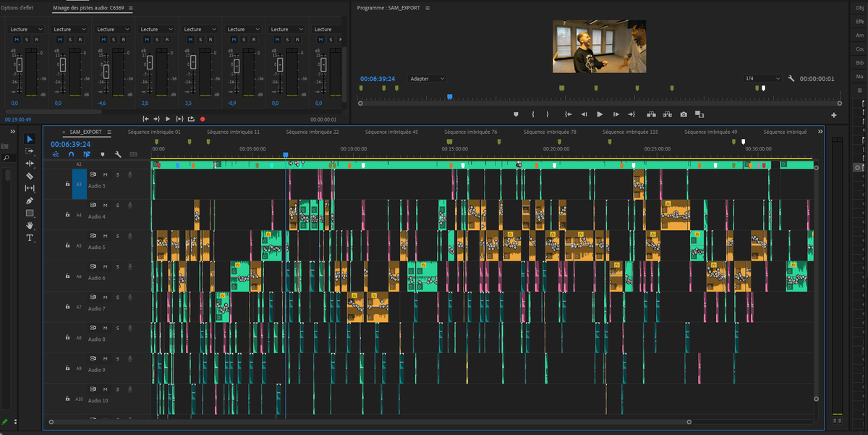Switch to the Options d'effet tab
The width and height of the screenshot is (868, 435).
19,8
